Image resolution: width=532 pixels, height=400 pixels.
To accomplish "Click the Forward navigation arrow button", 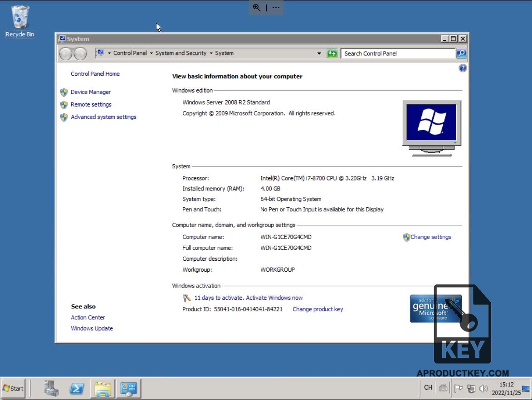I will 80,54.
